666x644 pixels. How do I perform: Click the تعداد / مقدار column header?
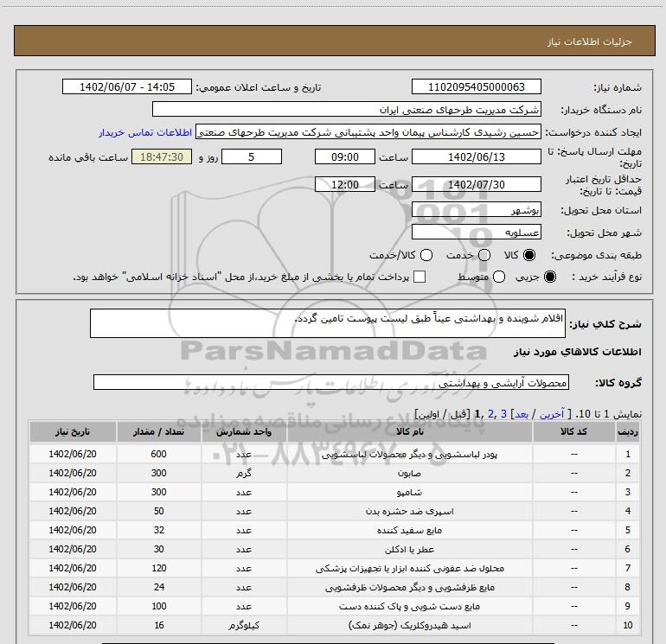(158, 431)
